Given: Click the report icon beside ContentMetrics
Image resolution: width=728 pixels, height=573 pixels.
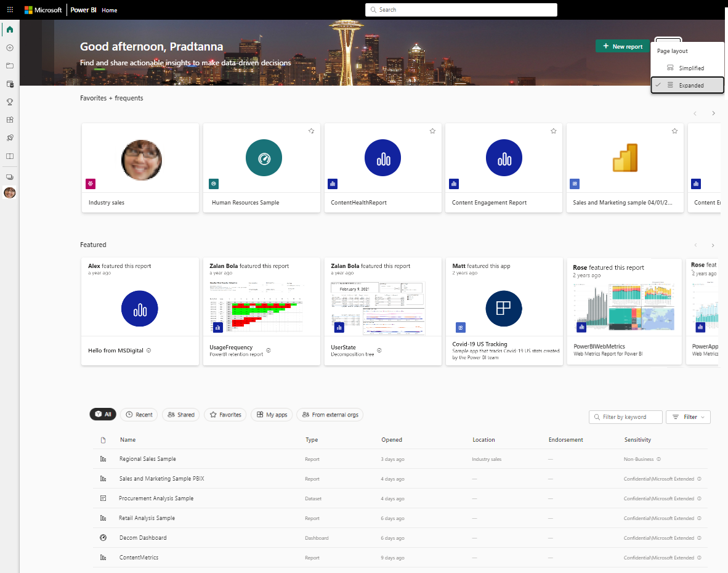Looking at the screenshot, I should pyautogui.click(x=103, y=557).
